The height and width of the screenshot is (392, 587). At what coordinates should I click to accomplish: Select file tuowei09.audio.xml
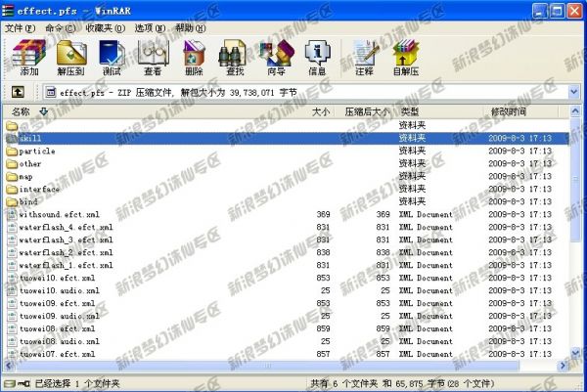click(59, 316)
